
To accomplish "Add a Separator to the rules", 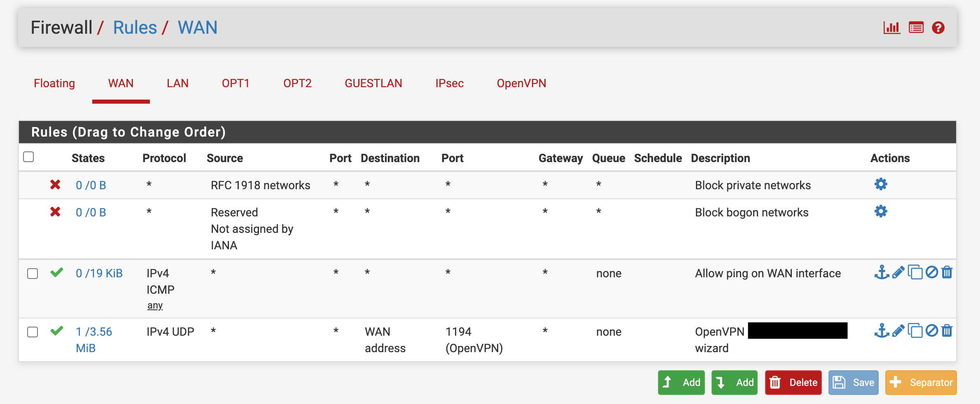I will [921, 383].
